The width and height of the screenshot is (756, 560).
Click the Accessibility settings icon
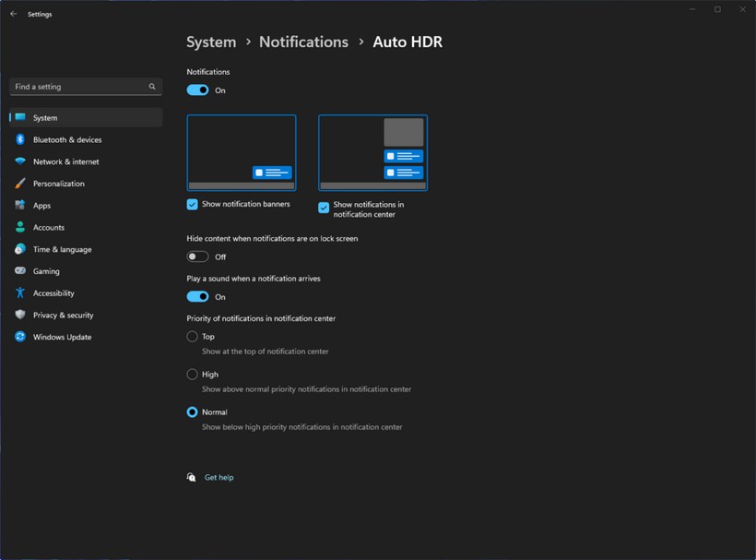tap(20, 292)
